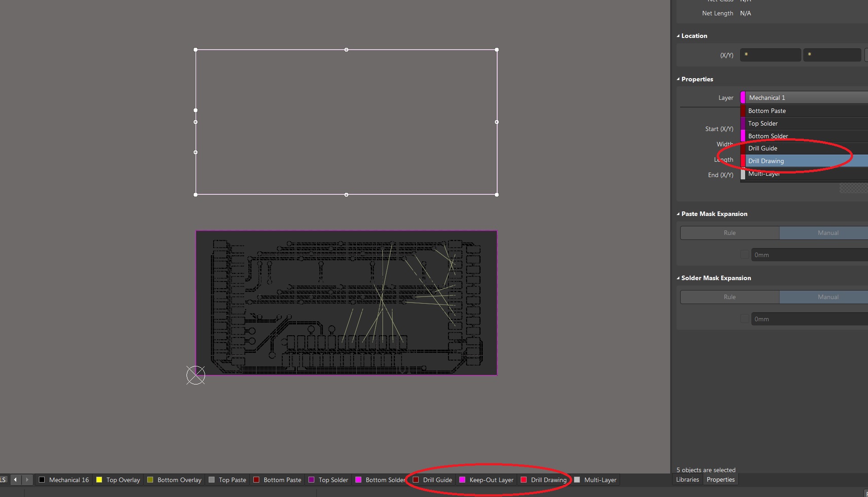Switch to the Top Solder layer tab

pos(328,480)
